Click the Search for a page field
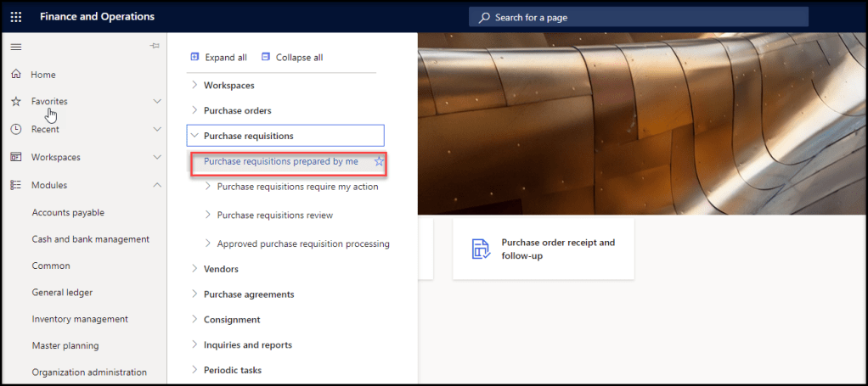The image size is (868, 386). click(639, 17)
